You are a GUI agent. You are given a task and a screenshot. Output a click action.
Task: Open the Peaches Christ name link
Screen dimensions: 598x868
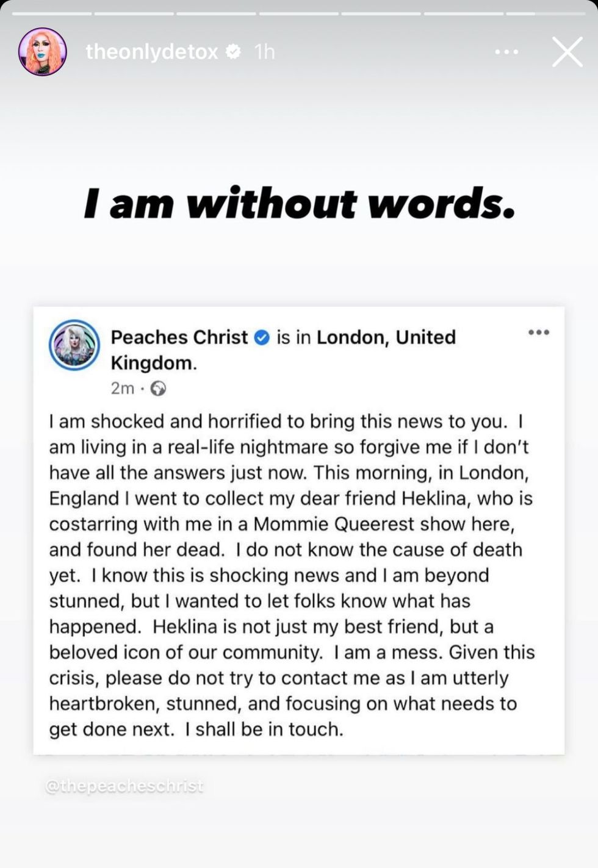179,337
